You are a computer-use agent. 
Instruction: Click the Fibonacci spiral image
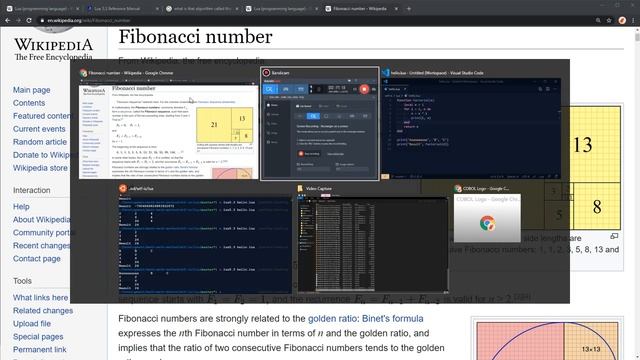coord(547,341)
